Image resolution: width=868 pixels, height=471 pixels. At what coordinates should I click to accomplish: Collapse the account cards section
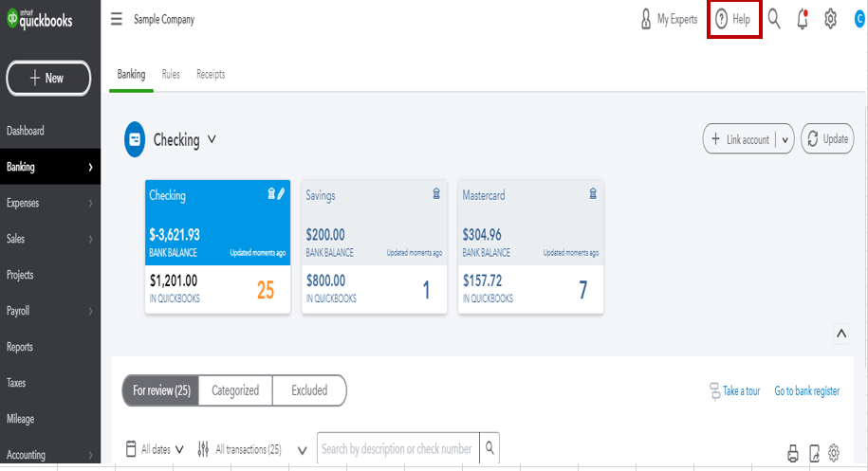[x=841, y=334]
